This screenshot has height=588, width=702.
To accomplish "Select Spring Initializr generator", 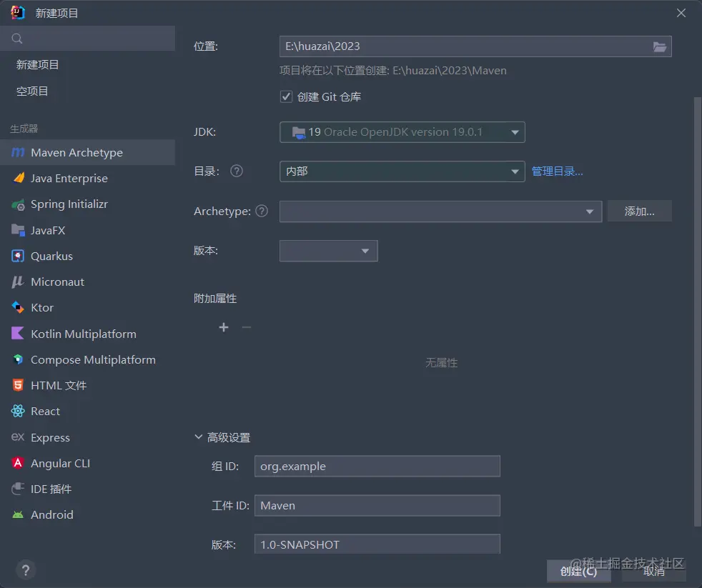I will pyautogui.click(x=87, y=204).
